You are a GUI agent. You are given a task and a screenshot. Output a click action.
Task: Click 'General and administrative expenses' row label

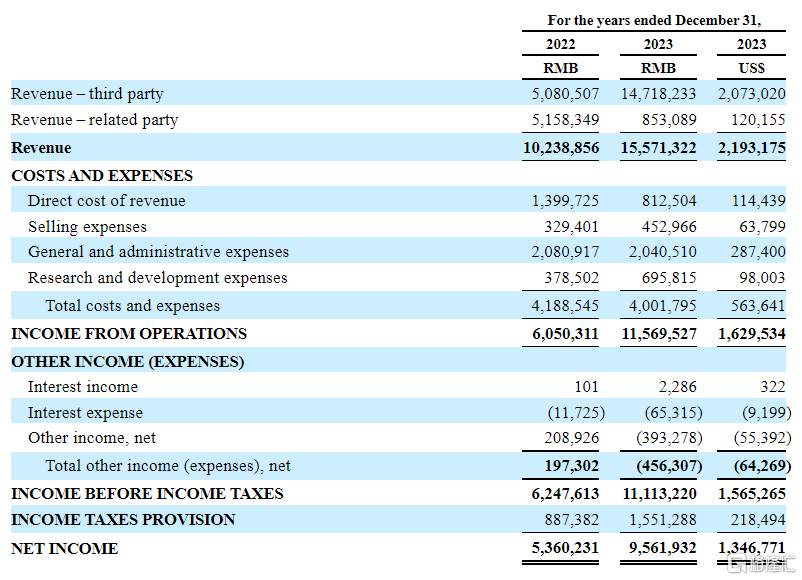click(158, 252)
